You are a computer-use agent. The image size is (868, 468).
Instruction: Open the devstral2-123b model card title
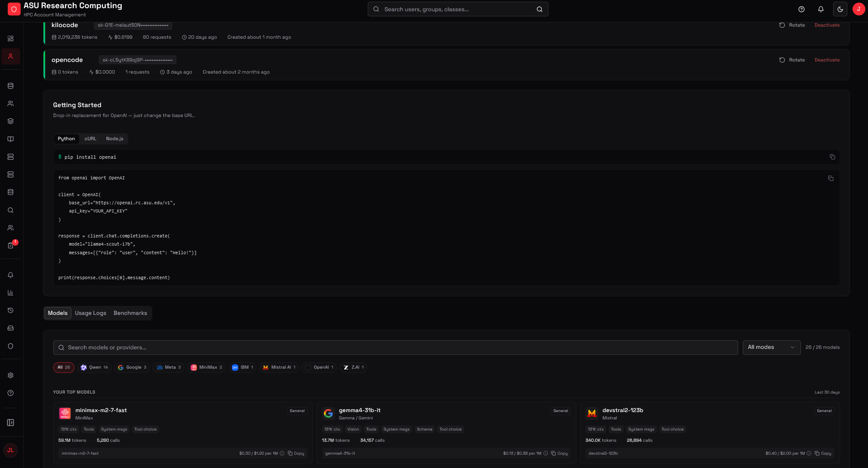tap(622, 410)
